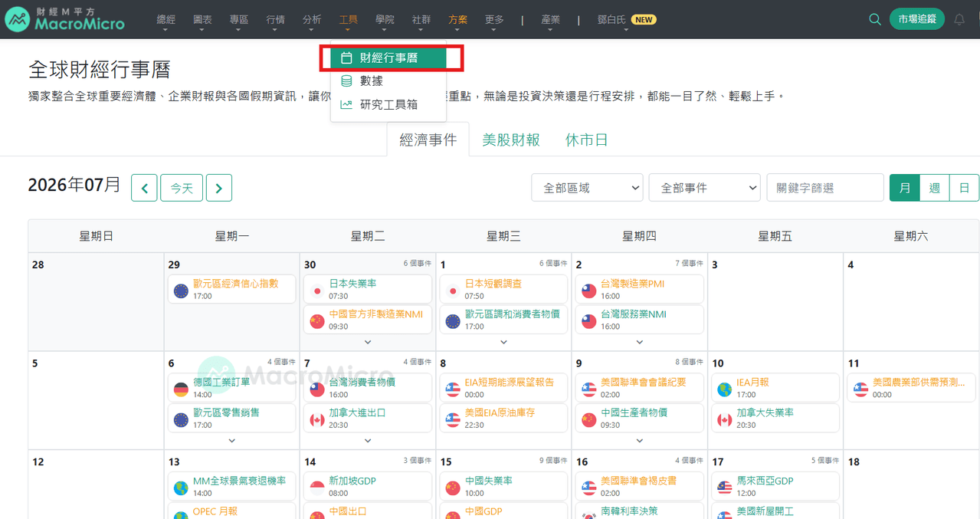
Task: Go to next month arrow
Action: [219, 188]
